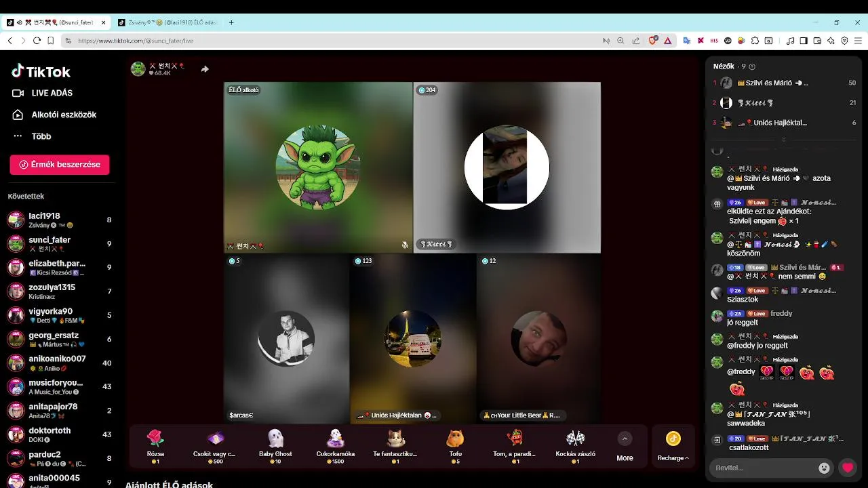Open doktortoth followed channel

click(x=60, y=434)
